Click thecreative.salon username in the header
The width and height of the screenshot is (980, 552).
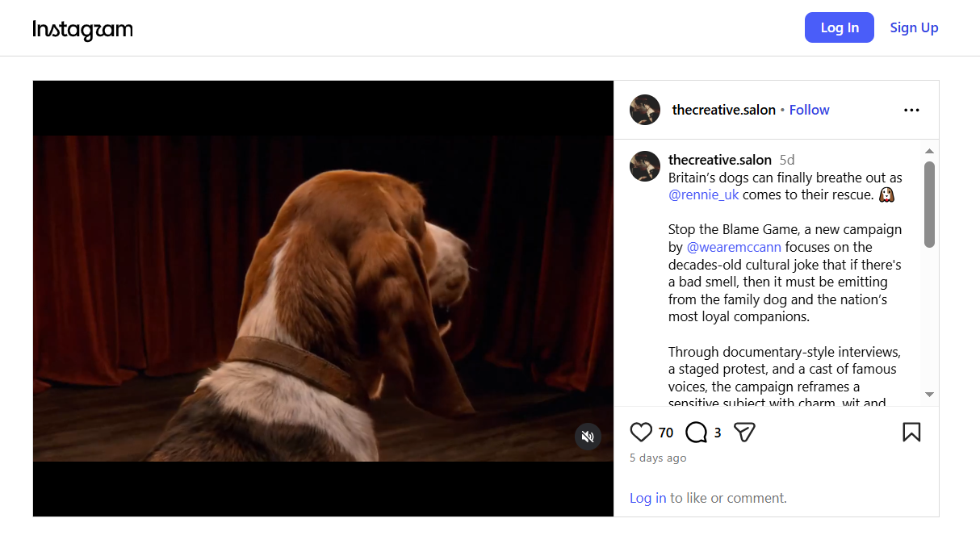coord(723,110)
